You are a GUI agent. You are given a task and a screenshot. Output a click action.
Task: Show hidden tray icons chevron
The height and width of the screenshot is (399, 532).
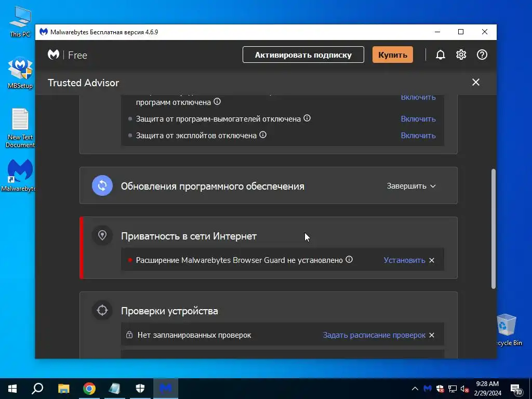point(415,389)
